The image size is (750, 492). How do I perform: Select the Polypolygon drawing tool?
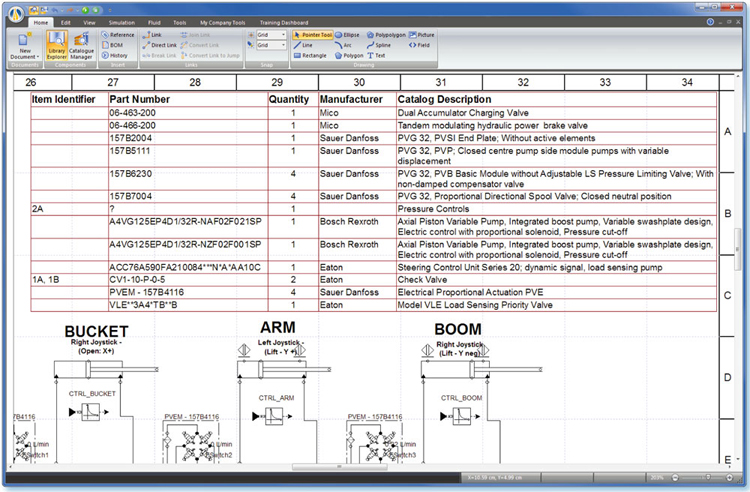(x=386, y=35)
